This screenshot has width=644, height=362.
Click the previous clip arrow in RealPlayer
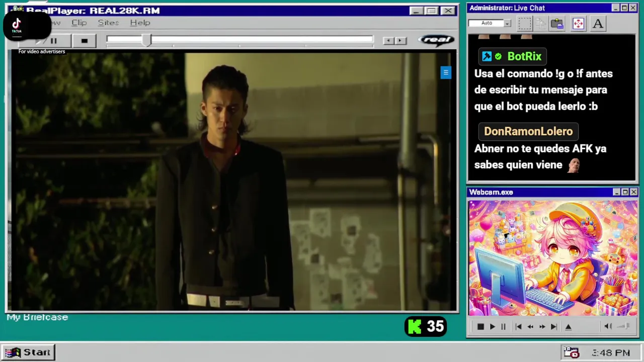(x=388, y=41)
